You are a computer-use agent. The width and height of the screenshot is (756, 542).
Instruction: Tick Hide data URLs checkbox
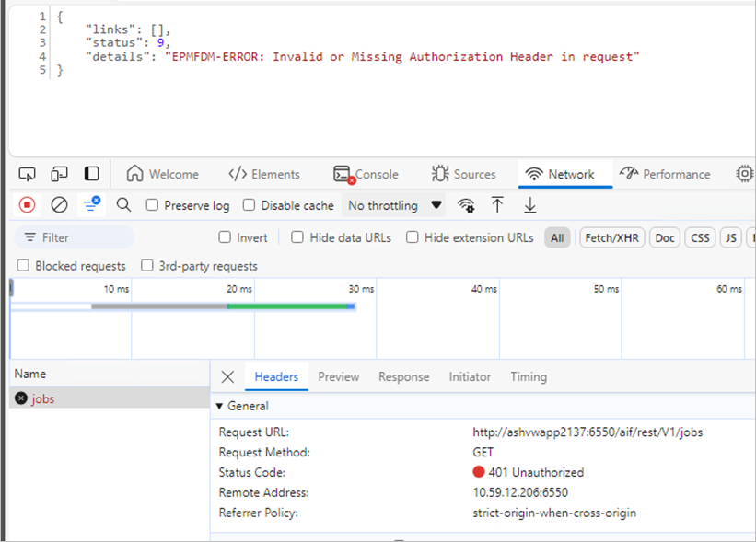tap(297, 237)
